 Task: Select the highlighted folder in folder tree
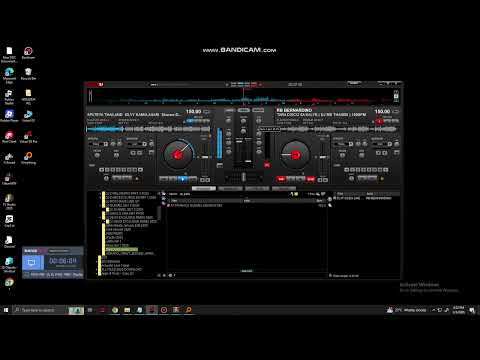[x=122, y=249]
